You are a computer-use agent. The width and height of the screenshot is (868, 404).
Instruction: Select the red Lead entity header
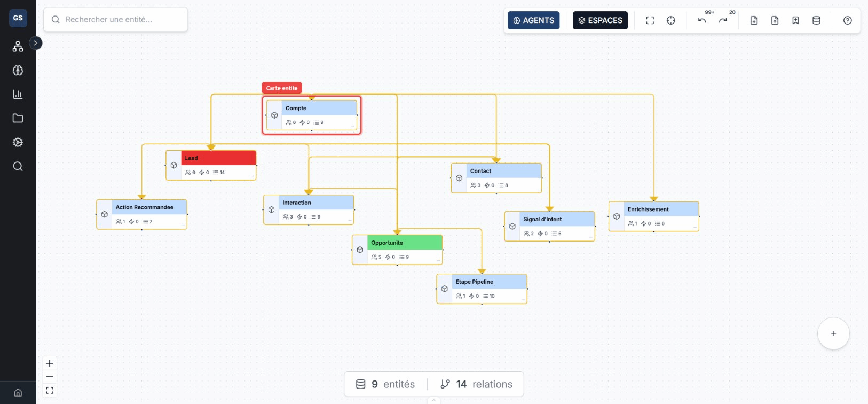point(218,158)
